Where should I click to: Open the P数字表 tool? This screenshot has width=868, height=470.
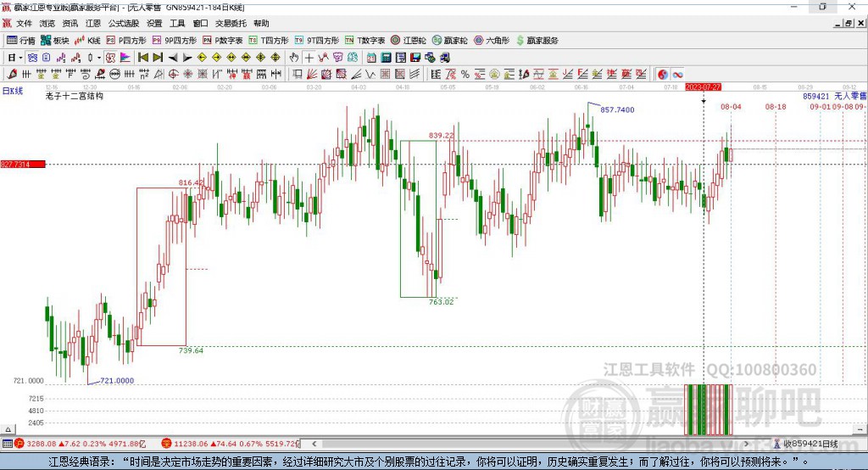(x=223, y=41)
